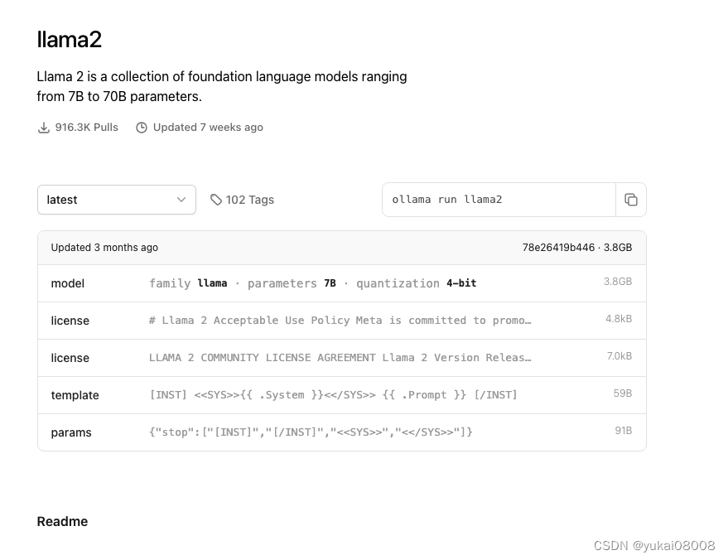728x560 pixels.
Task: Click the download icon next to 916.3K Pulls
Action: [43, 128]
